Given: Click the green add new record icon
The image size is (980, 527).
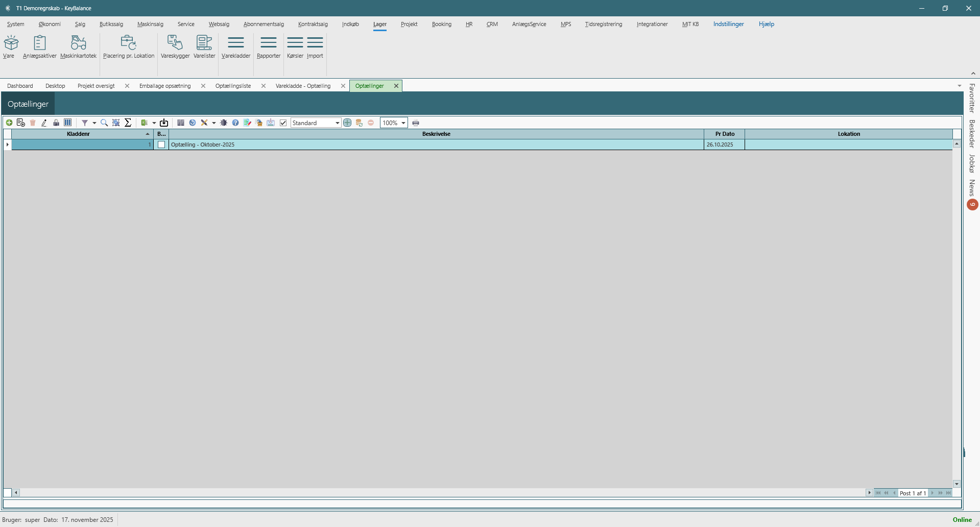Looking at the screenshot, I should [x=9, y=123].
